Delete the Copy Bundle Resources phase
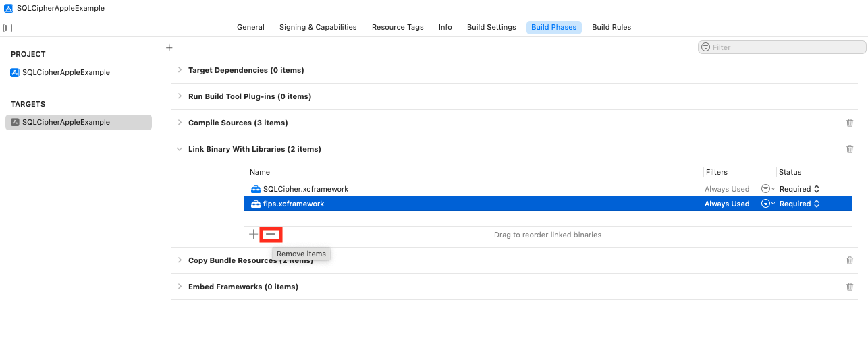The image size is (868, 344). 849,260
